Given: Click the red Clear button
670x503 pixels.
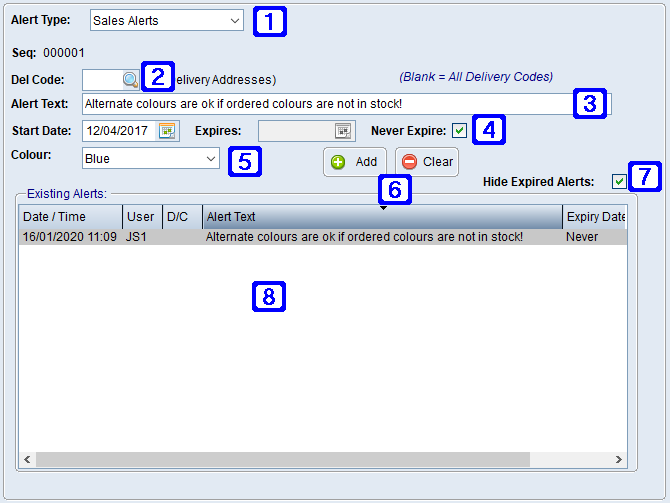Looking at the screenshot, I should coord(427,161).
